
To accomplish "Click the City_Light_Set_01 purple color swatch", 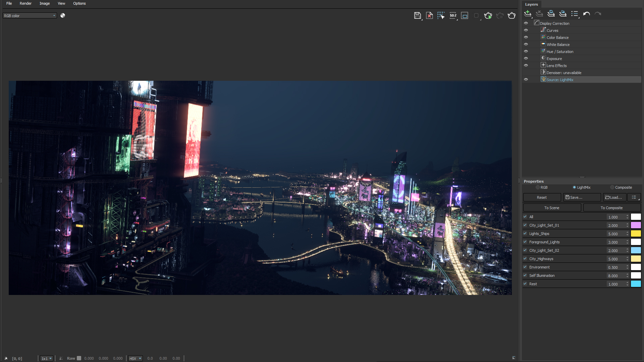I will (x=636, y=225).
